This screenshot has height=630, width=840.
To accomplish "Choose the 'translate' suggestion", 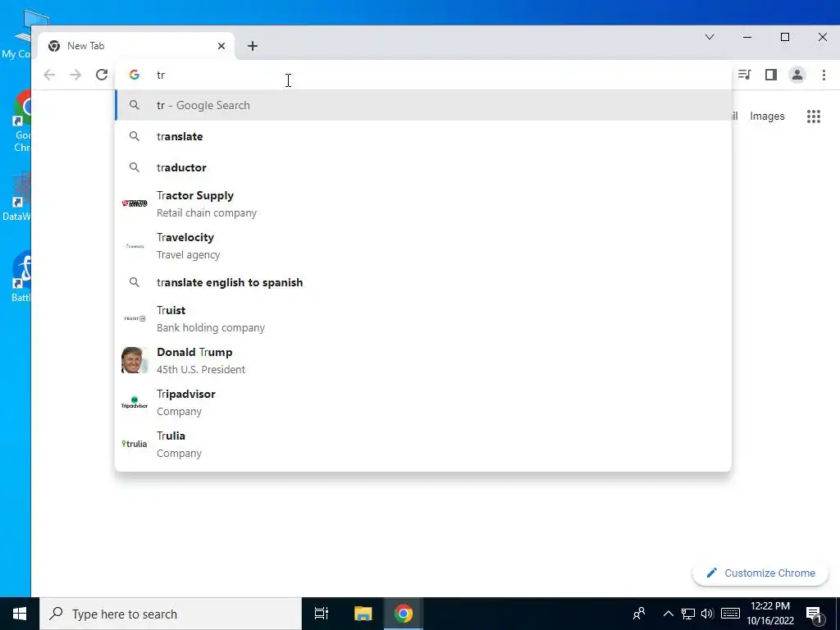I will click(x=423, y=137).
